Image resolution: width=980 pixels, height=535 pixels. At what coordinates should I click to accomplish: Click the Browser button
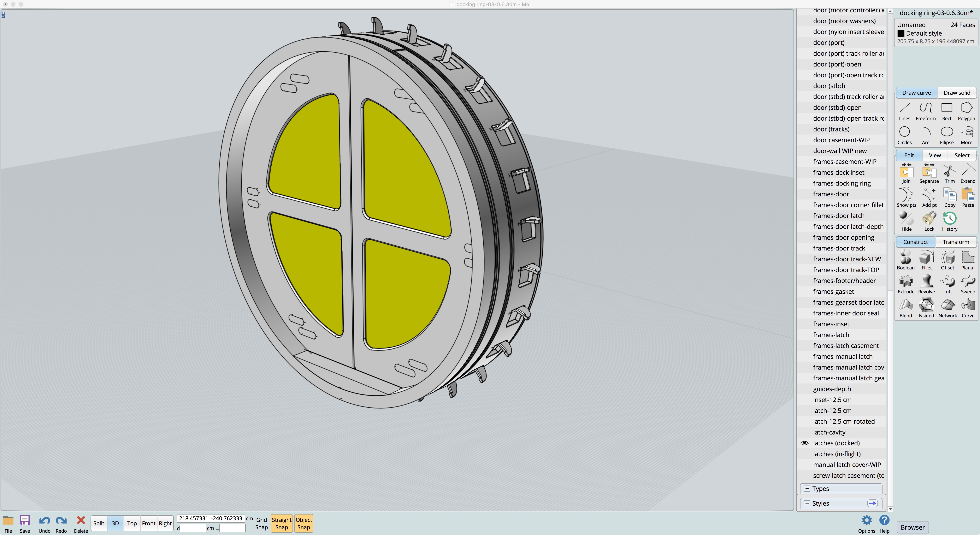(x=912, y=527)
